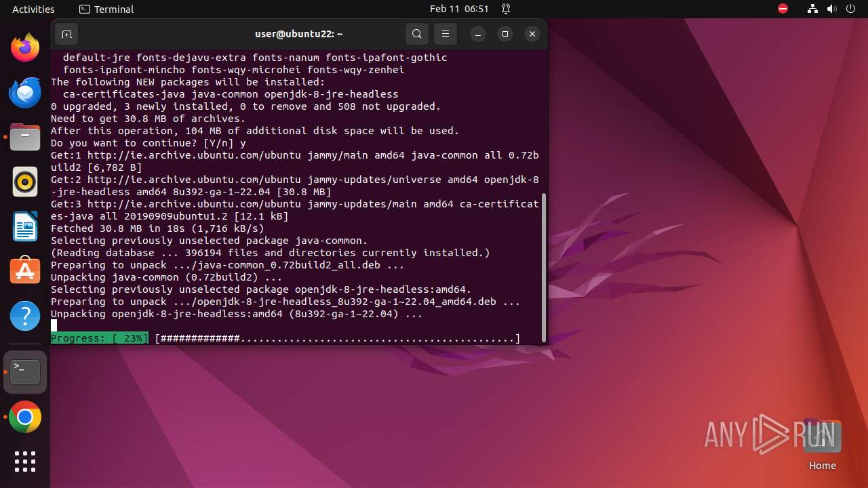Screen dimensions: 868x488
Task: Close the terminal window
Action: tap(532, 34)
